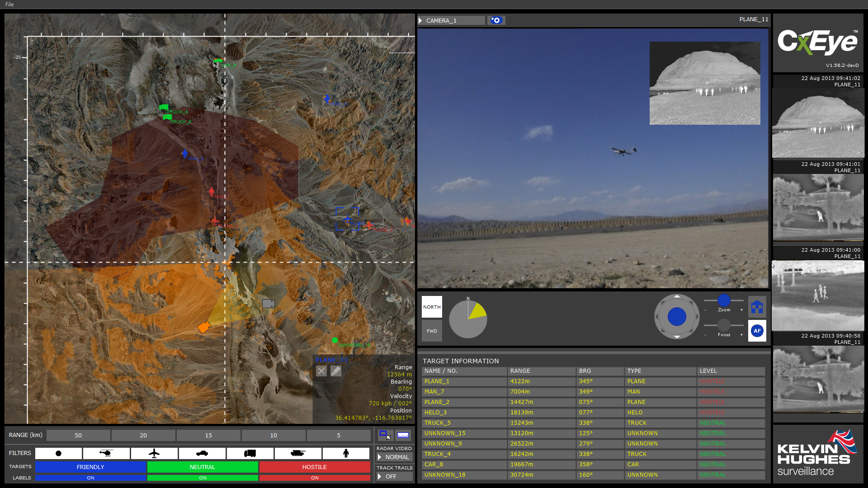
Task: Open the File menu
Action: click(x=9, y=5)
